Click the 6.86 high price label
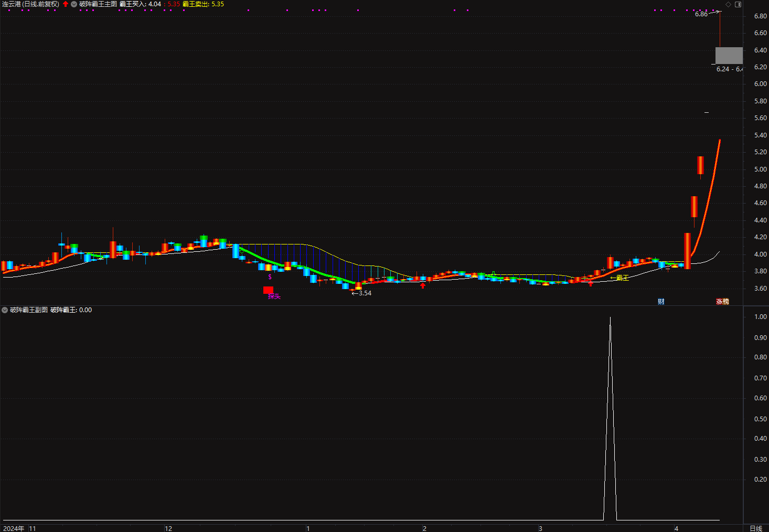The width and height of the screenshot is (769, 532). [701, 14]
